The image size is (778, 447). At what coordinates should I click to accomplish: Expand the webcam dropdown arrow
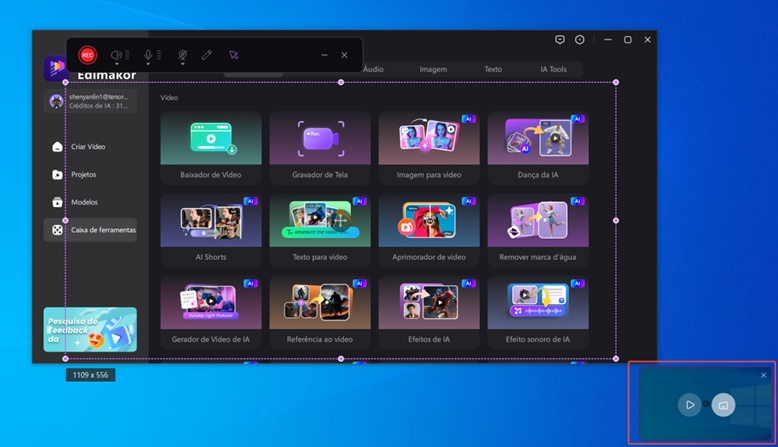pos(182,64)
